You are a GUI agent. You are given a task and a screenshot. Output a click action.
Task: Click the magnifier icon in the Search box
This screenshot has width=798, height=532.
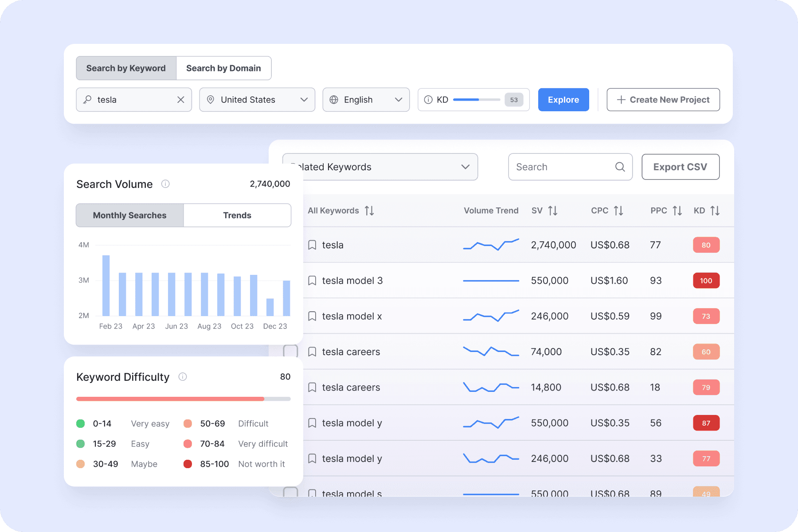click(x=620, y=167)
